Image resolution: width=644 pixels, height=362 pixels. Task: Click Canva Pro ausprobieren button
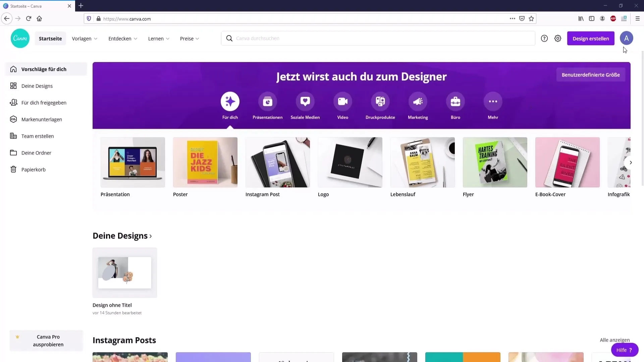46,341
